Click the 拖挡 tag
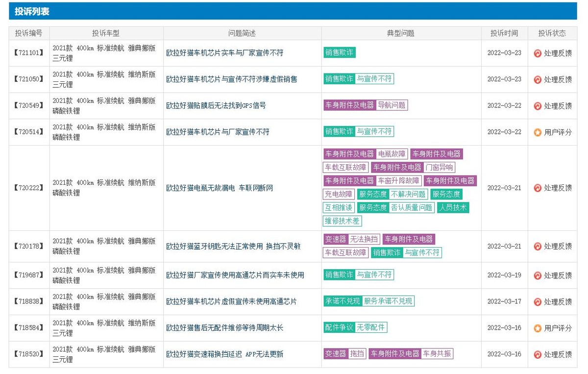 [357, 354]
